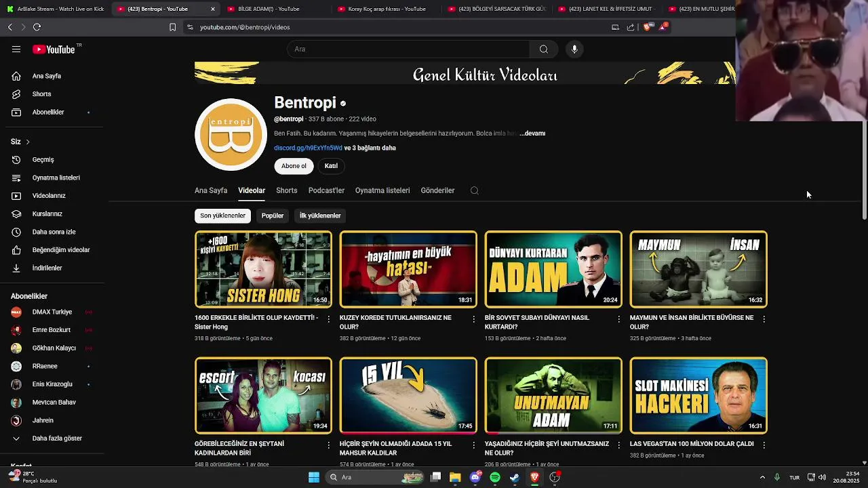Open Steam from the taskbar
The image size is (868, 488).
click(x=515, y=477)
